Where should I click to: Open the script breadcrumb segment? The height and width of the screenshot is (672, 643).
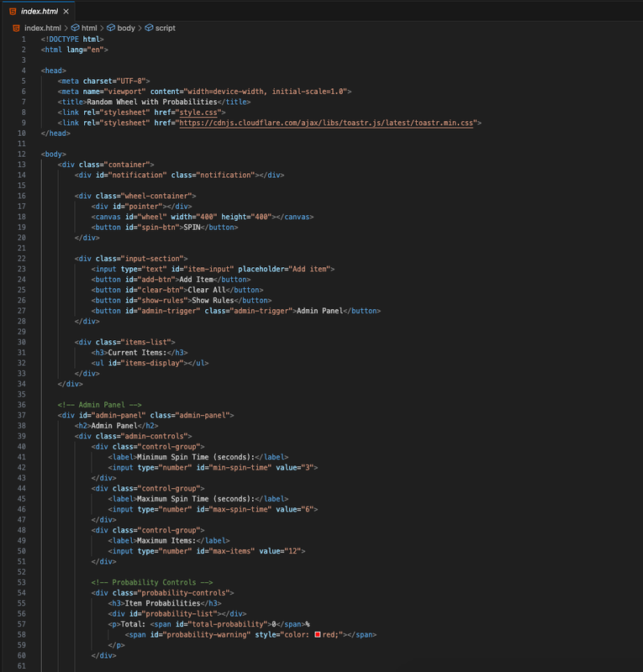pyautogui.click(x=165, y=28)
